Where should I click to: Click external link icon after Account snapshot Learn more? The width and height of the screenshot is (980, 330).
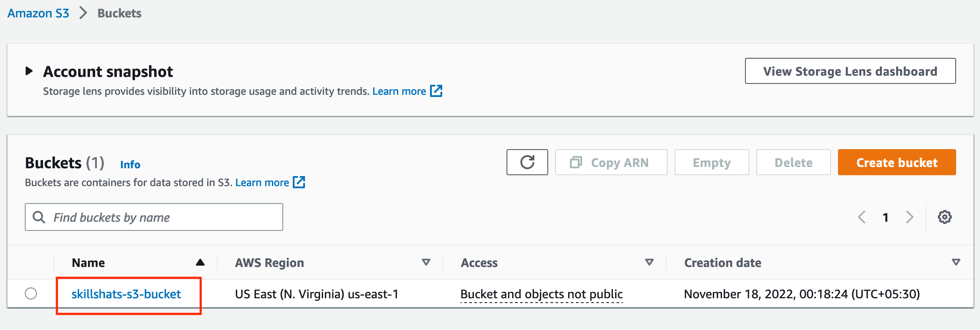[x=436, y=91]
